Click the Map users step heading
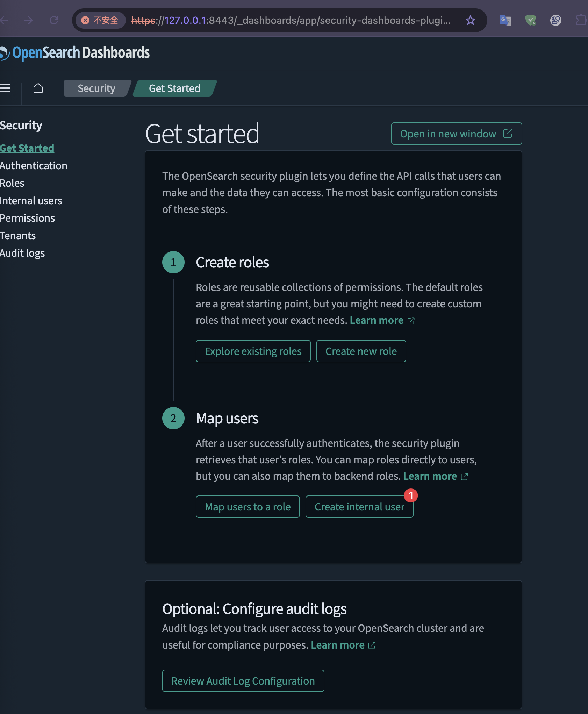 [227, 418]
